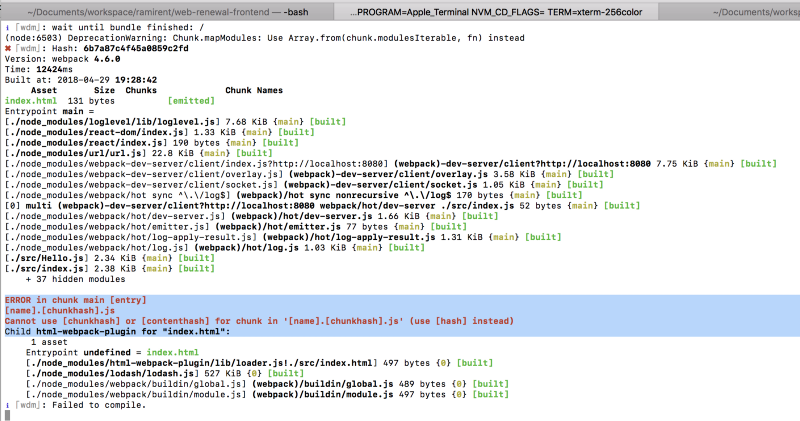The image size is (800, 421).
Task: Click the 'Chunk Names' column header
Action: tap(254, 90)
